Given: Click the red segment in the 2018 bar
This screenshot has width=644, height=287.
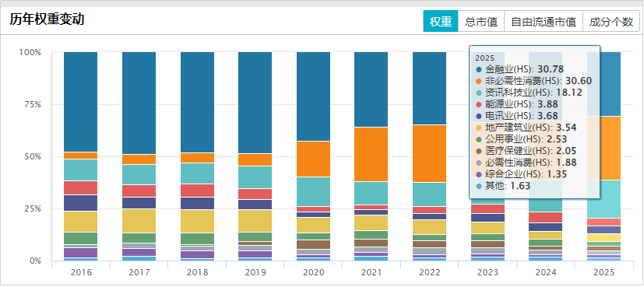Looking at the screenshot, I should [197, 191].
